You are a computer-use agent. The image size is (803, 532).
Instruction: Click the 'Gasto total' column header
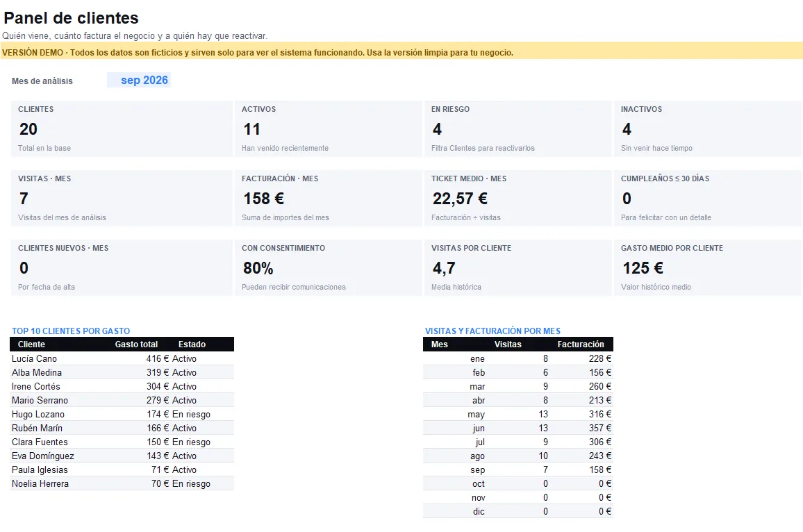(136, 344)
